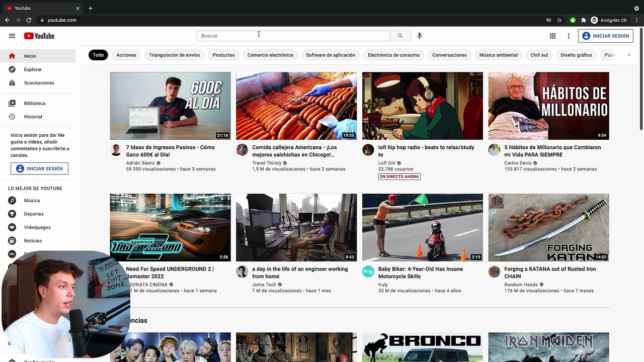Open Joma Tech channel avatar
The image size is (644, 362).
coord(242,271)
